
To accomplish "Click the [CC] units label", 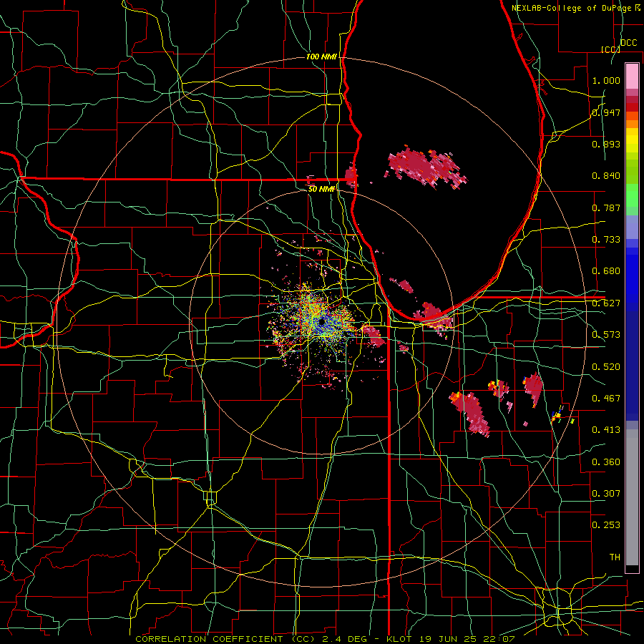I will 610,49.
